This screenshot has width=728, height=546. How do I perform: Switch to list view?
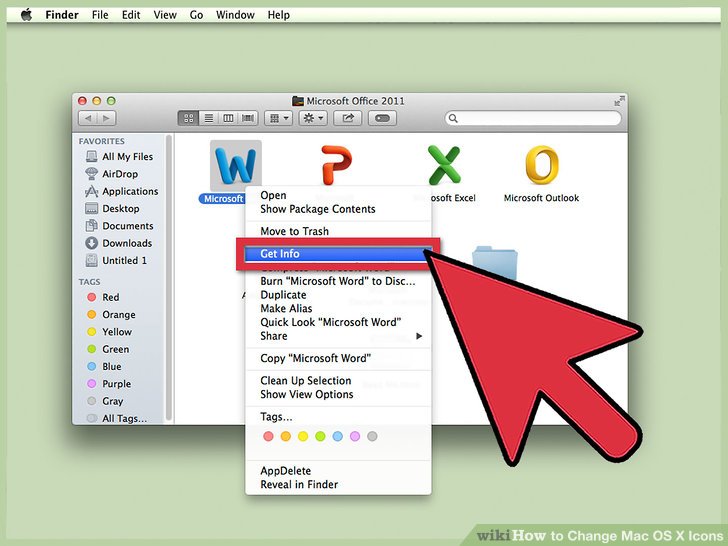coord(209,118)
